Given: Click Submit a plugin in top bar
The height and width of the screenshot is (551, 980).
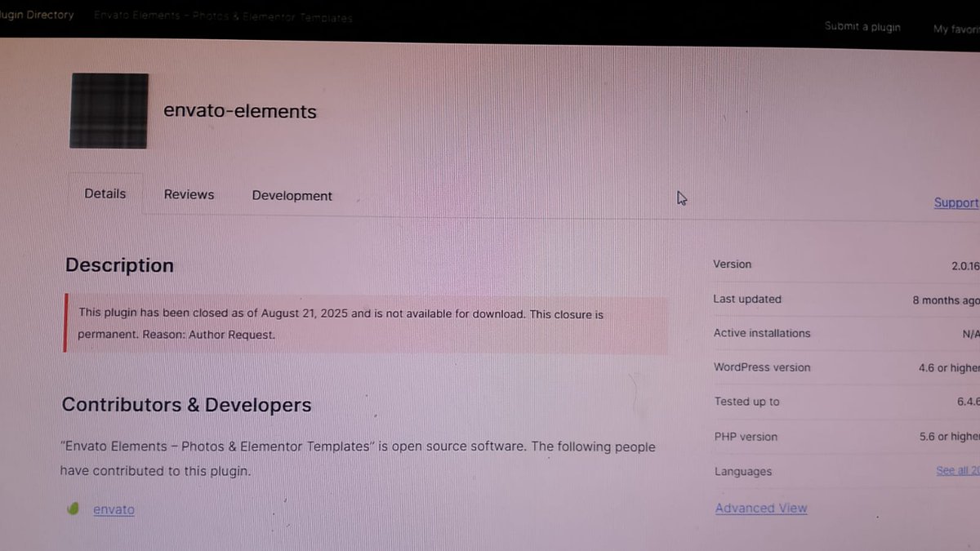Looking at the screenshot, I should (x=862, y=27).
